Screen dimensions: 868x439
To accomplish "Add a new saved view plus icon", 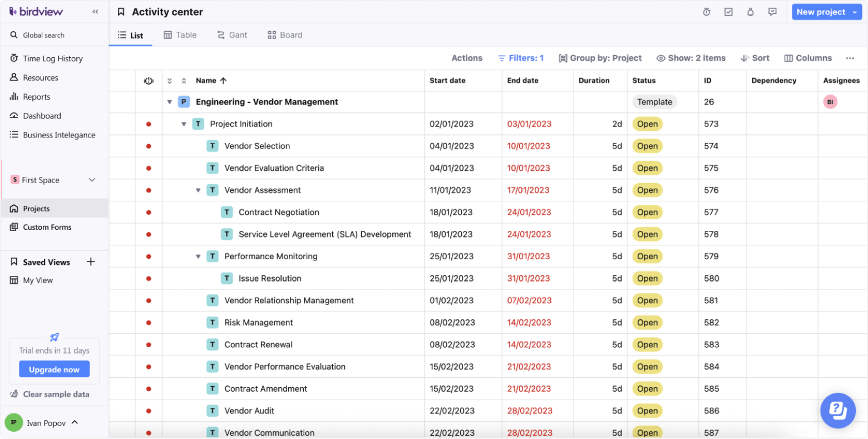I will 91,262.
